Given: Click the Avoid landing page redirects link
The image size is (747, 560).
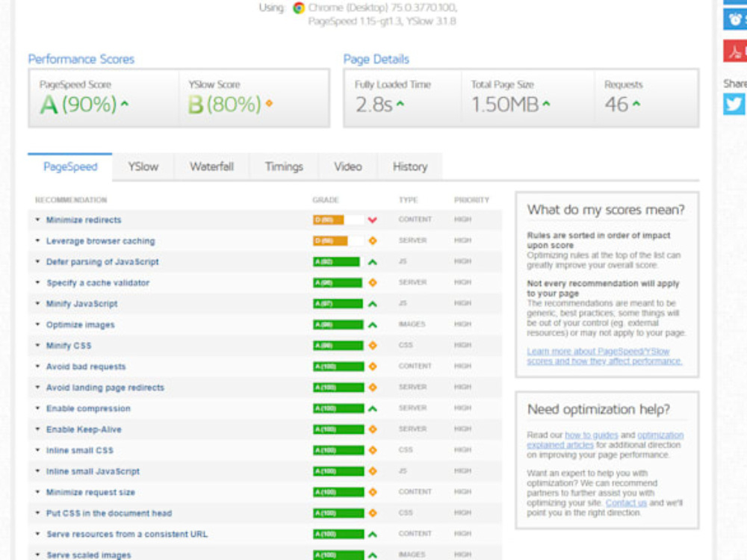Looking at the screenshot, I should (105, 388).
